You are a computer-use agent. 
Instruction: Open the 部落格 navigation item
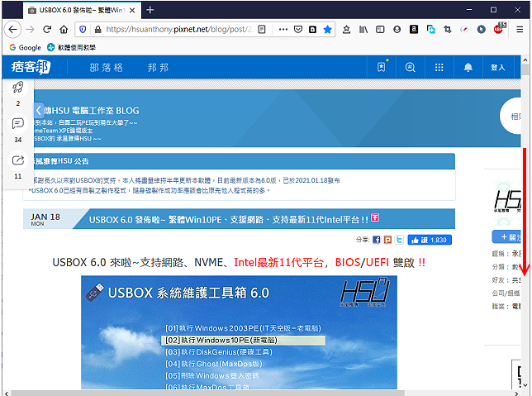coord(106,68)
